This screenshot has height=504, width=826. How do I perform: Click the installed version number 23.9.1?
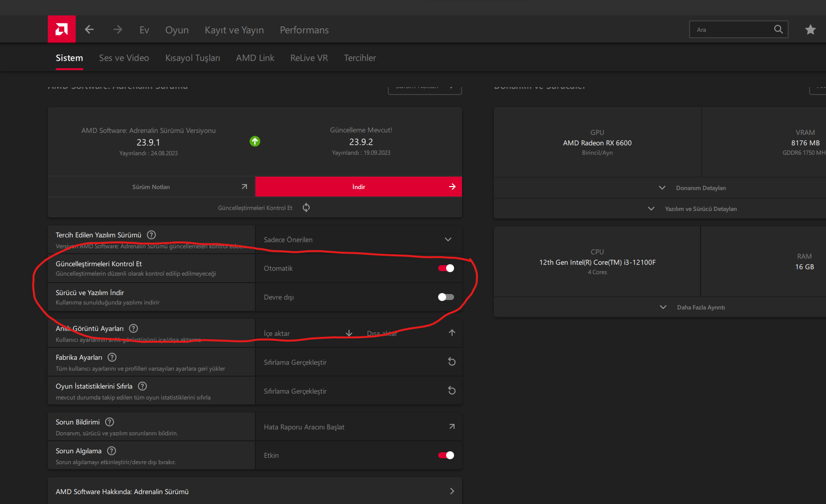148,142
